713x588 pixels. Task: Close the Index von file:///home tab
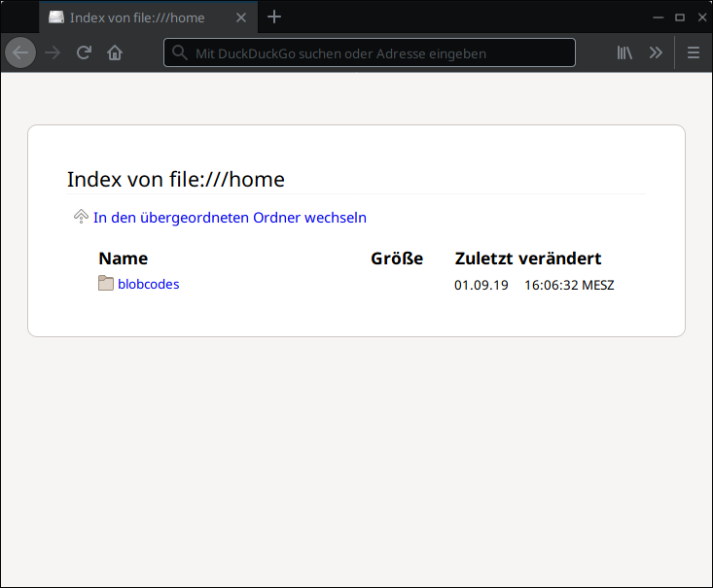tap(241, 17)
